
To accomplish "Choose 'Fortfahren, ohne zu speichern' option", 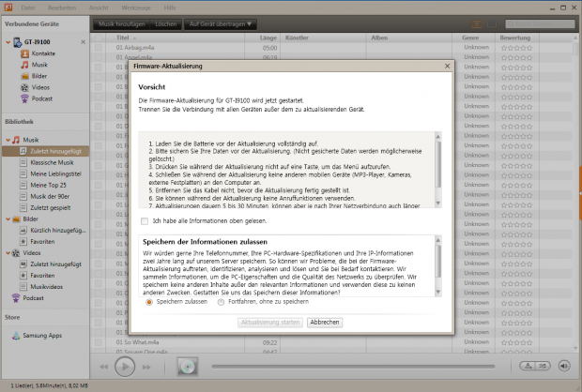I will tap(222, 302).
